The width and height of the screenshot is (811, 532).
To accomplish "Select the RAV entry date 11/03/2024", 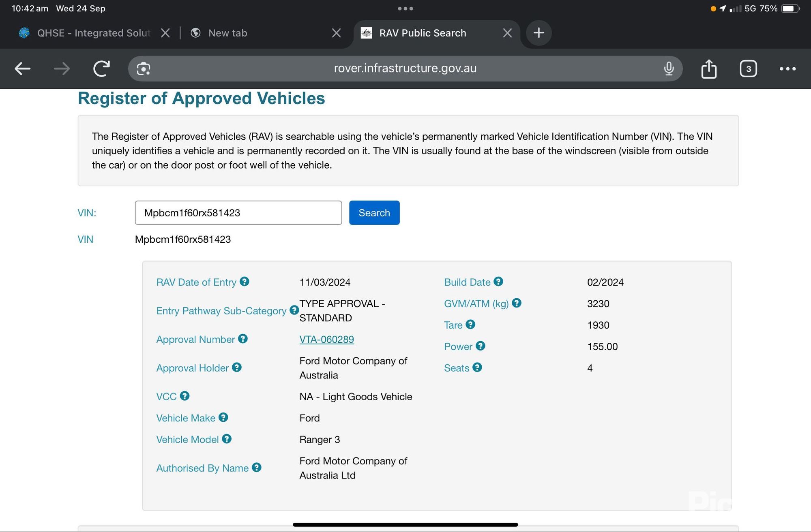I will [325, 282].
